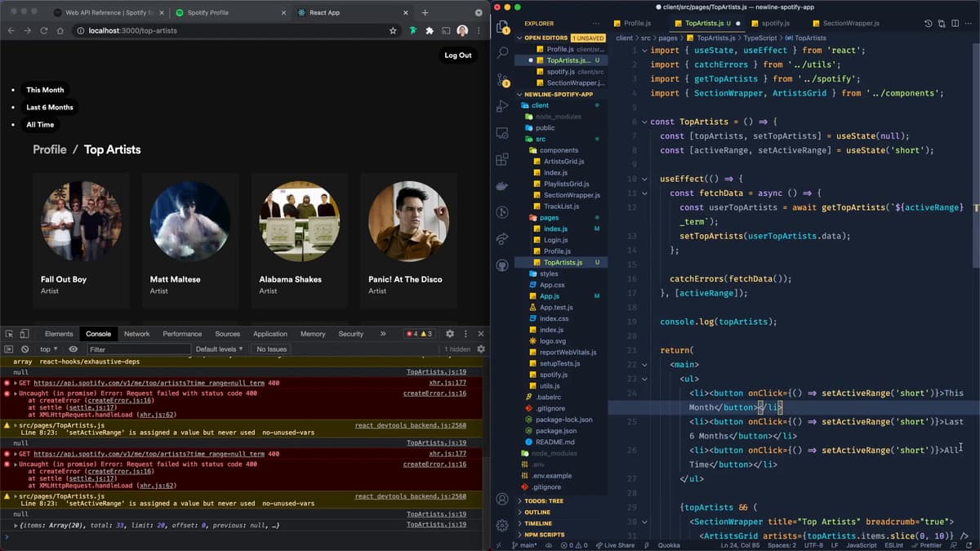Image resolution: width=980 pixels, height=551 pixels.
Task: Open the top JavaScript context dropdown
Action: tap(49, 349)
